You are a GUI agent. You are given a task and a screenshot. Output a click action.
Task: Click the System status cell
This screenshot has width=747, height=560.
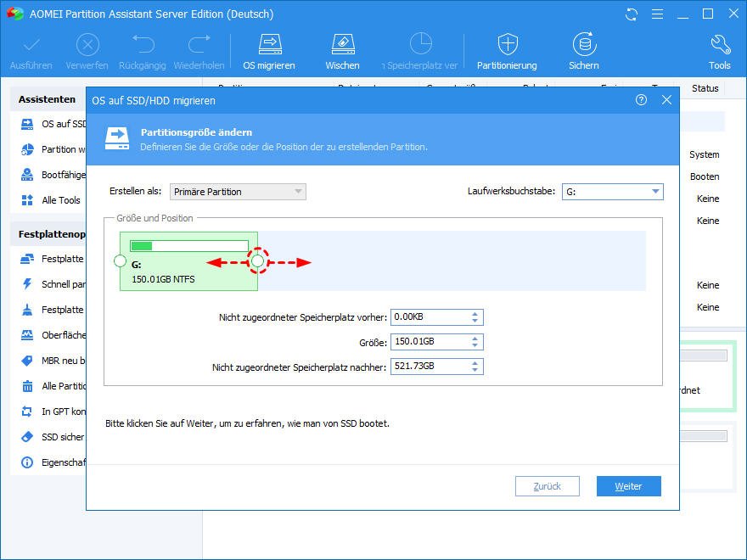704,154
